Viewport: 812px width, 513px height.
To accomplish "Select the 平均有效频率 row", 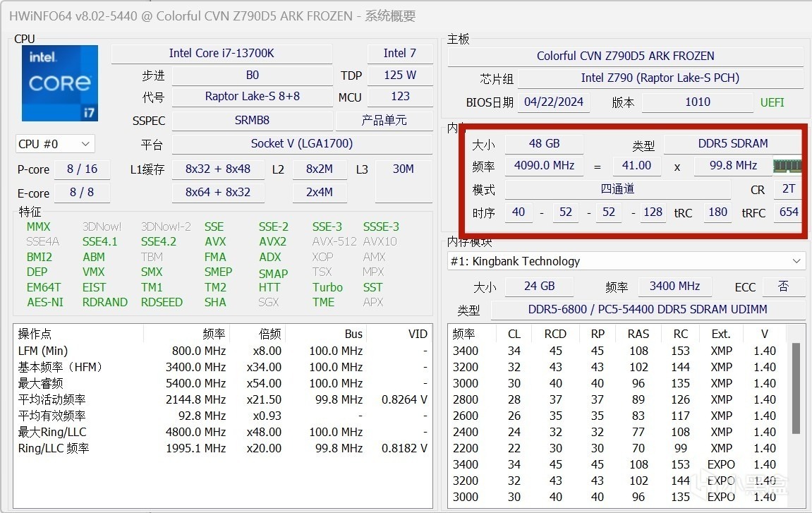I will click(223, 416).
